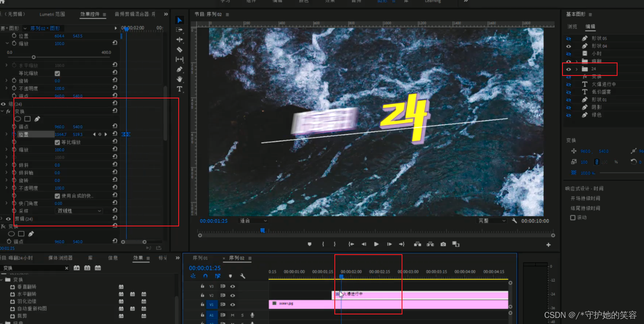Open the 媒体浏览器 tab
This screenshot has height=324, width=644.
click(x=60, y=258)
